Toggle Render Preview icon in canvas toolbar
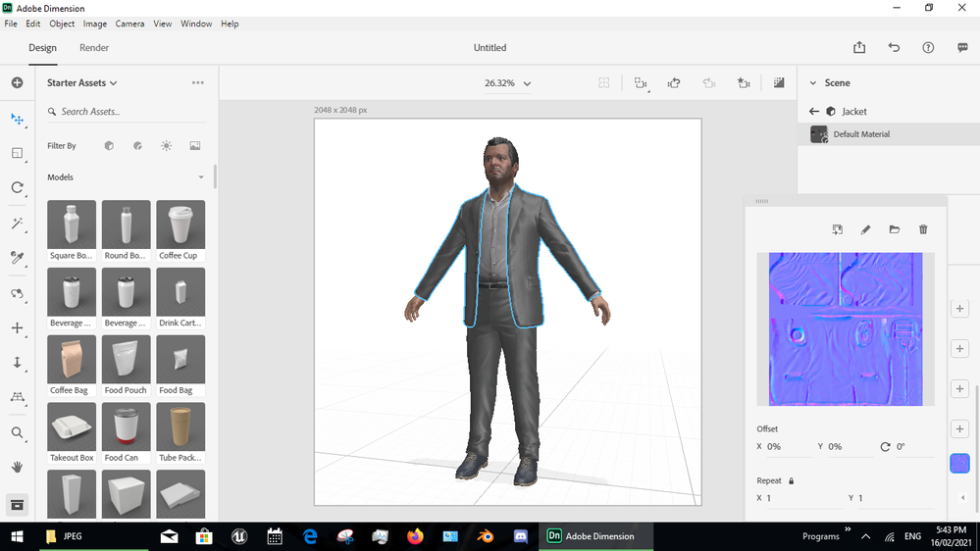 (x=779, y=82)
